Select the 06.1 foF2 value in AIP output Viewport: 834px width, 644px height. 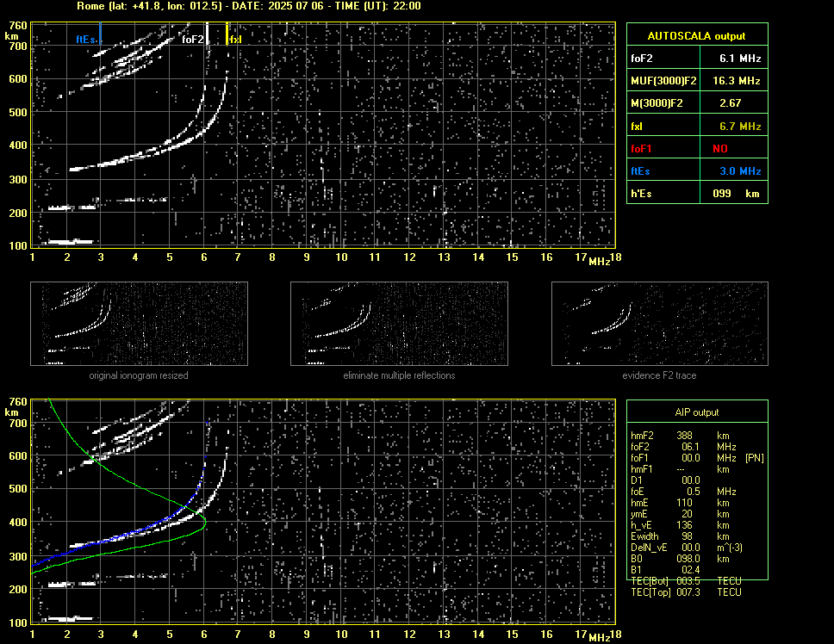(x=690, y=447)
